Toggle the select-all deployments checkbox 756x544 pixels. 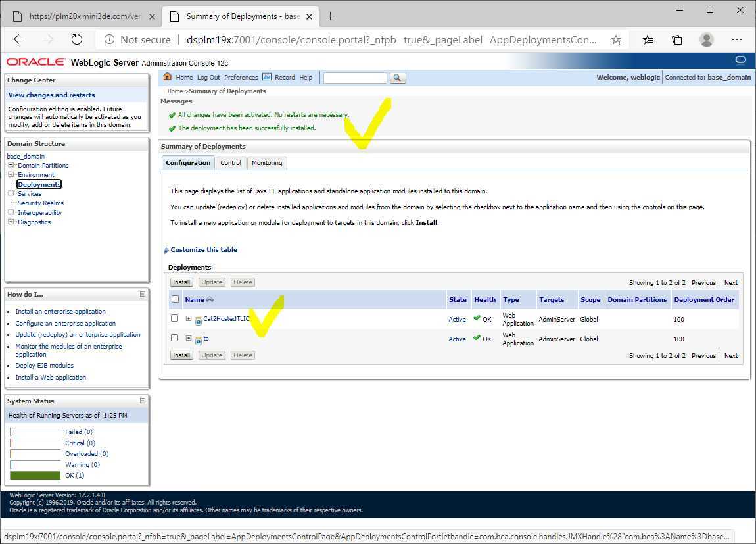(x=175, y=299)
